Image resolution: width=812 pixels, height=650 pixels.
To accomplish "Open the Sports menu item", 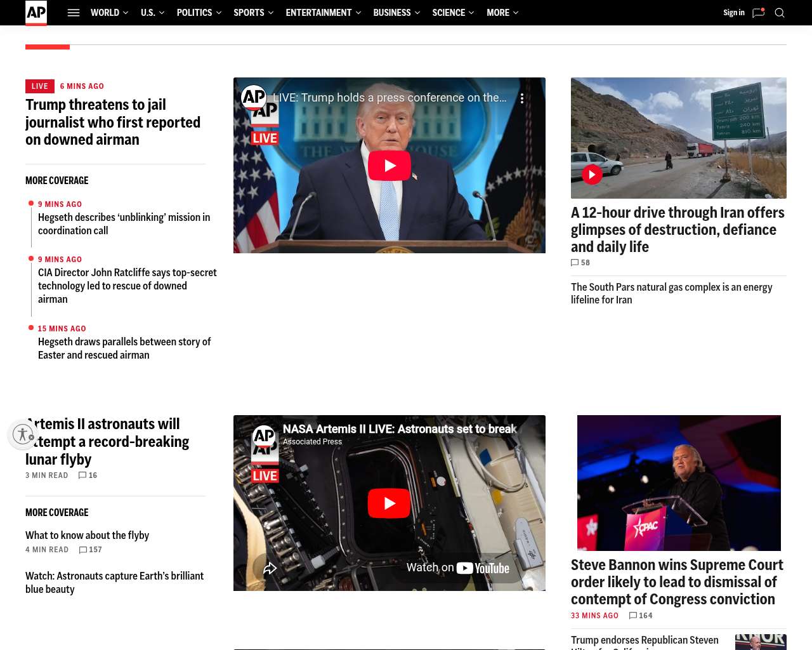I will click(249, 13).
